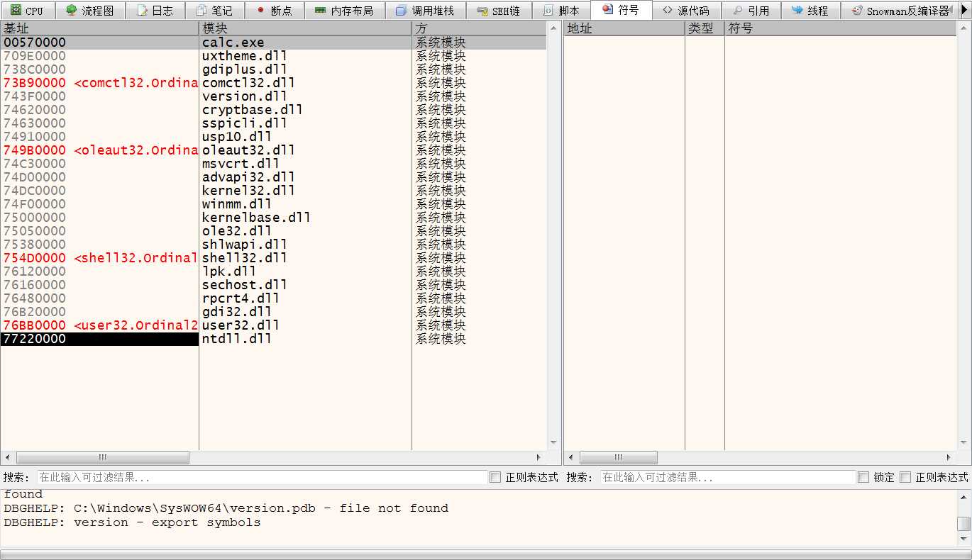972x560 pixels.
Task: Click module list scroll-right arrow
Action: point(539,458)
